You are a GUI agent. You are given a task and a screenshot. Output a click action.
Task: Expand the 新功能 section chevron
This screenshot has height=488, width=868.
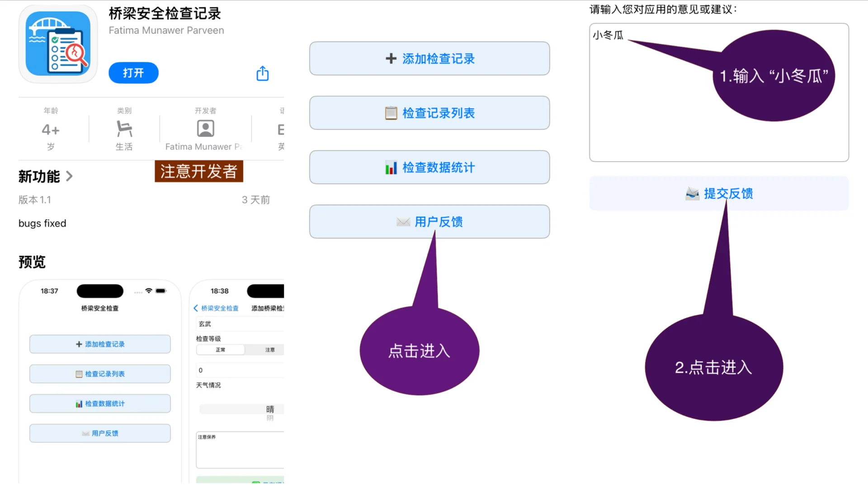(70, 177)
